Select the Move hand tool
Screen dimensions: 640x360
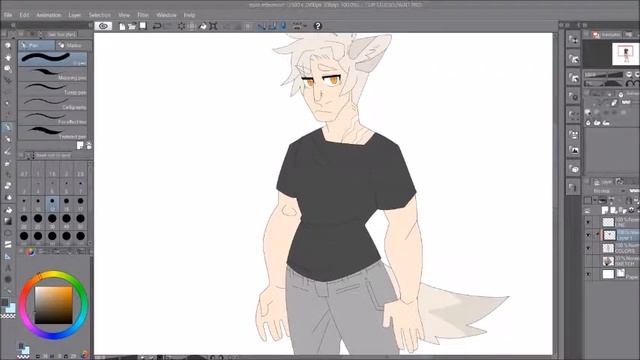8,58
